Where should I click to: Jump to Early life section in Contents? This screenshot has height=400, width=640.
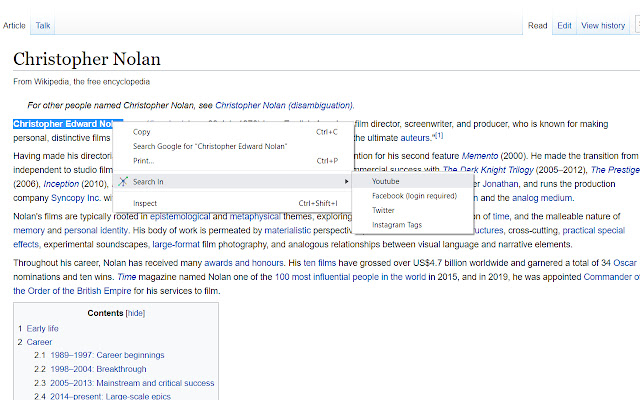(41, 329)
